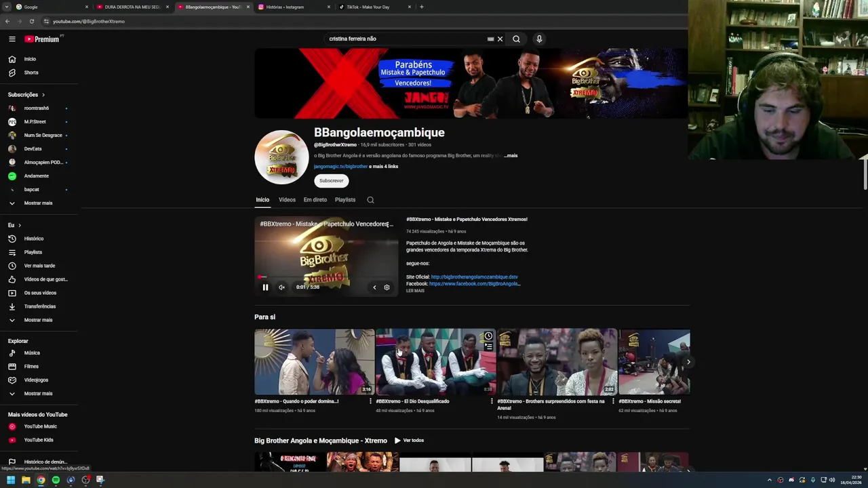Open the YouTube hamburger guide menu
The width and height of the screenshot is (868, 488).
12,39
